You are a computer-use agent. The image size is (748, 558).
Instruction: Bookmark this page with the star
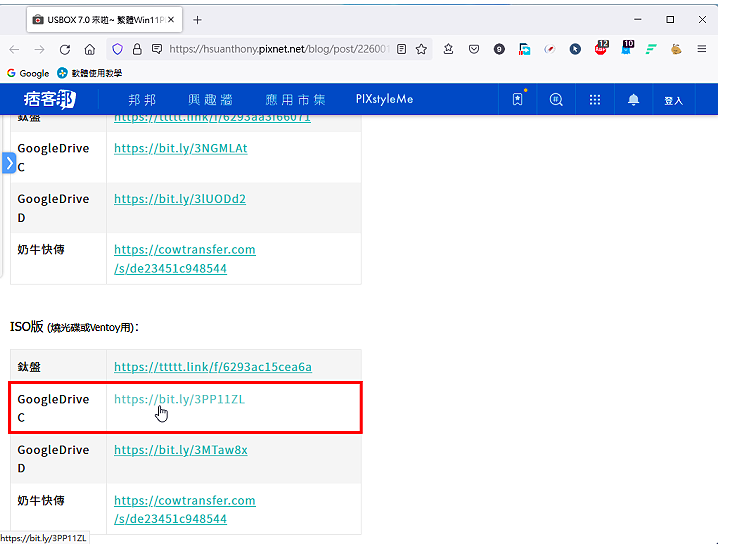pos(421,49)
